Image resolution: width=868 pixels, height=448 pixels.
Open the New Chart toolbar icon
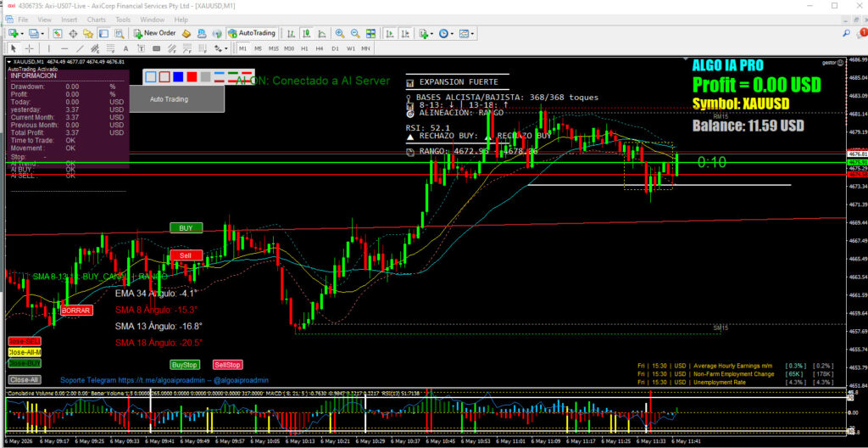(13, 33)
